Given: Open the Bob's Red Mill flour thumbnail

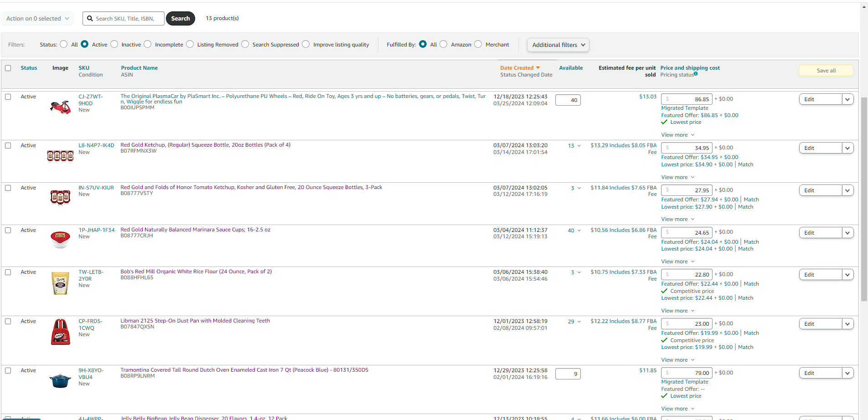Looking at the screenshot, I should (x=60, y=283).
